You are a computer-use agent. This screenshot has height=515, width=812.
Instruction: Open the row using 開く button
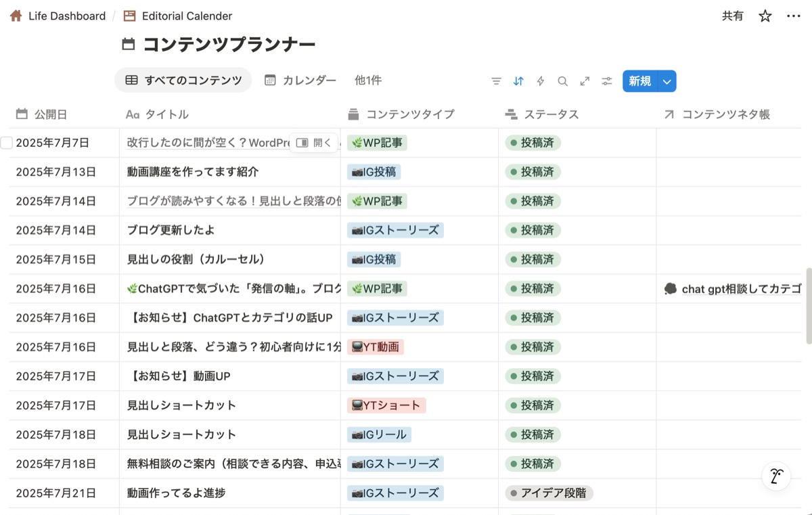[x=314, y=143]
